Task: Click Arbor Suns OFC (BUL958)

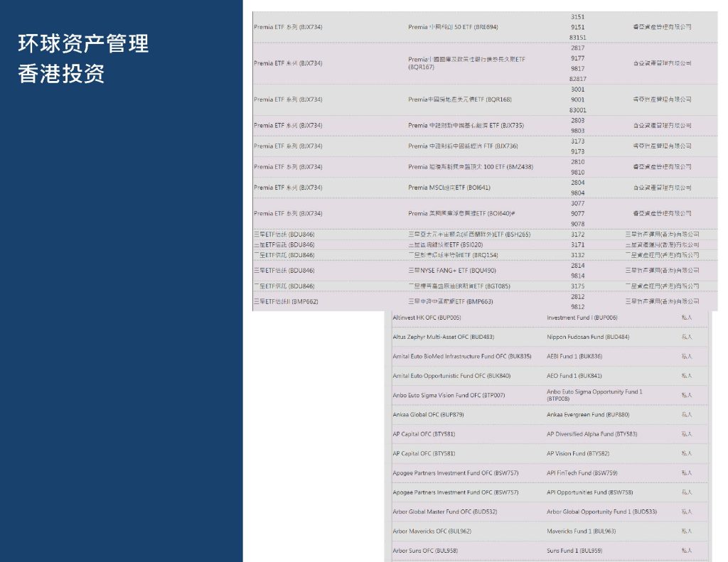Action: pyautogui.click(x=425, y=551)
